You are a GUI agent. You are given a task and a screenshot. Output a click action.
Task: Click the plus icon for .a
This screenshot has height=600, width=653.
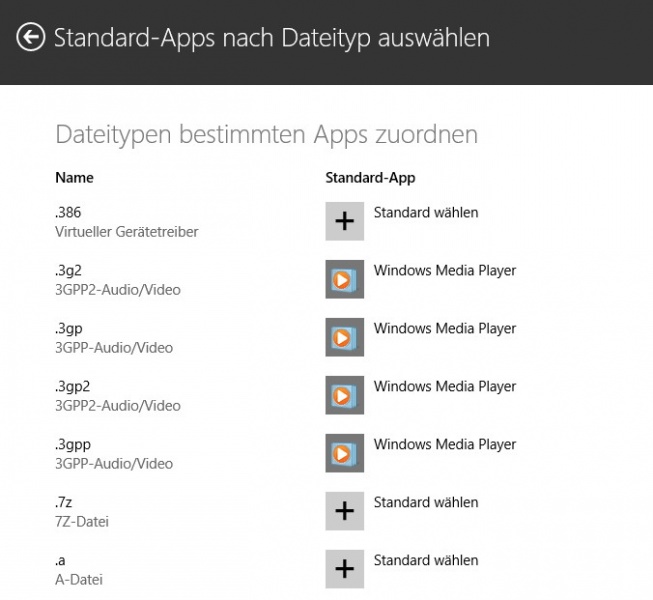coord(344,569)
